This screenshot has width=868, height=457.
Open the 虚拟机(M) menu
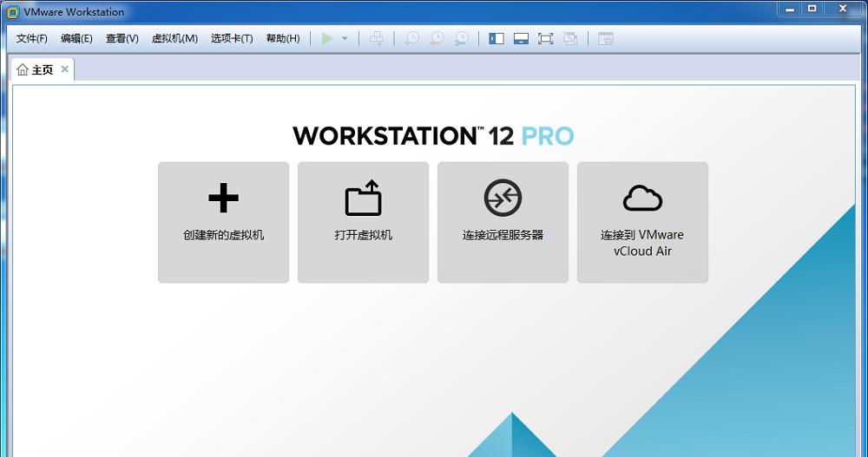coord(174,38)
